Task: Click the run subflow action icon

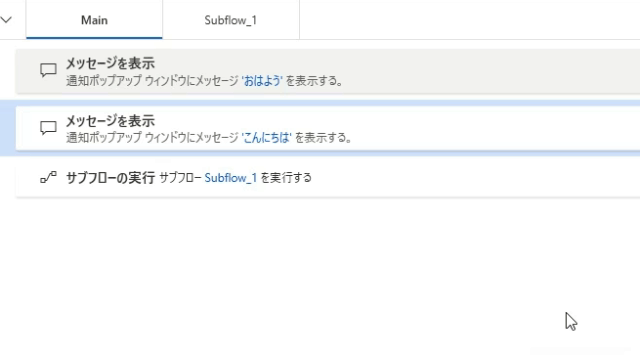Action: tap(48, 178)
